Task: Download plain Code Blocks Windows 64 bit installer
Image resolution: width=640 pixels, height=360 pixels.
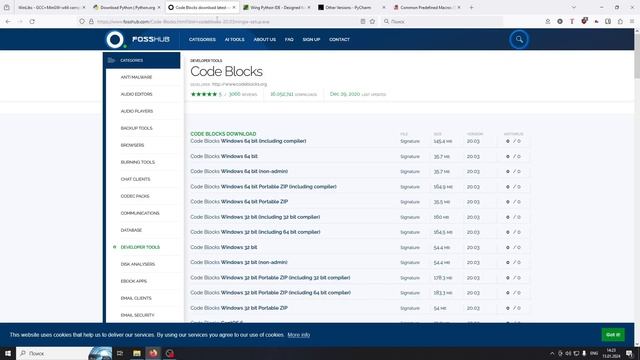Action: (224, 156)
